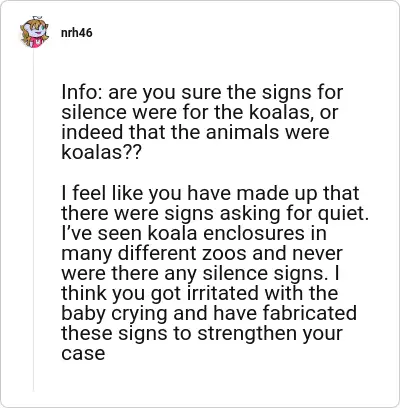Click the line "I've seen koala enclosures in"
The height and width of the screenshot is (408, 400).
(194, 233)
